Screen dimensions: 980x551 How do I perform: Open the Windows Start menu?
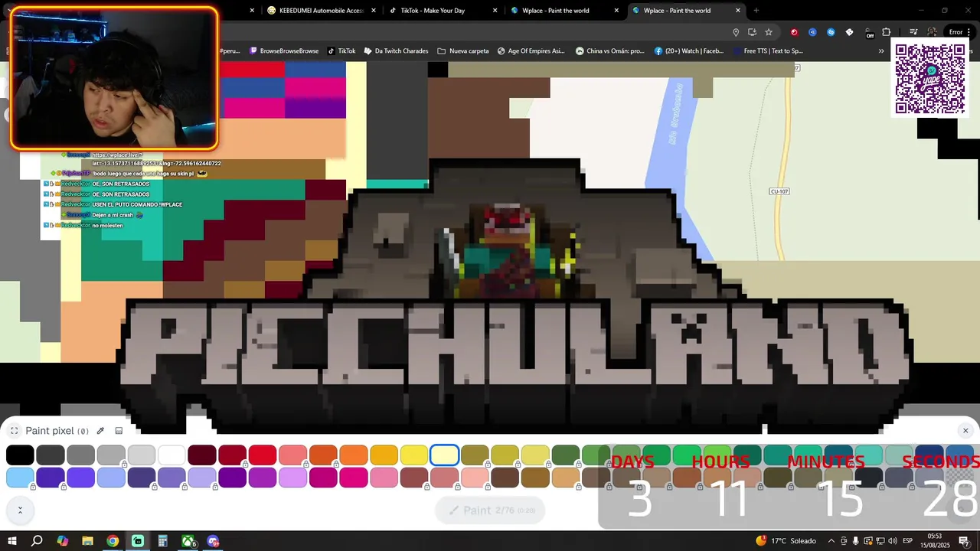tap(11, 541)
